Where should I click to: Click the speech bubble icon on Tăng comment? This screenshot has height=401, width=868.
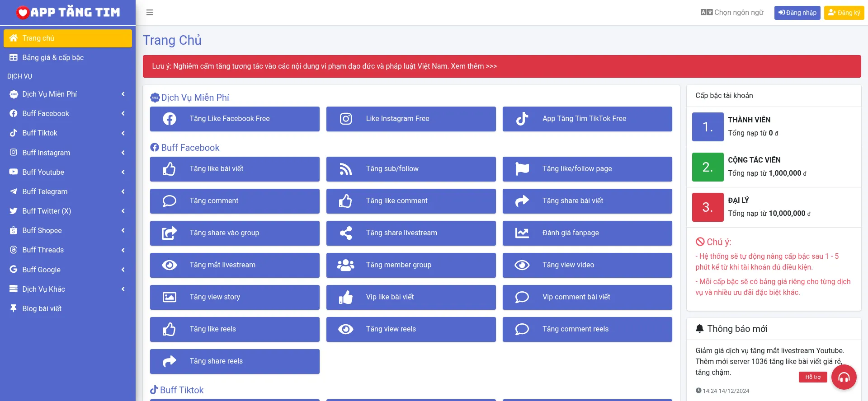[170, 201]
